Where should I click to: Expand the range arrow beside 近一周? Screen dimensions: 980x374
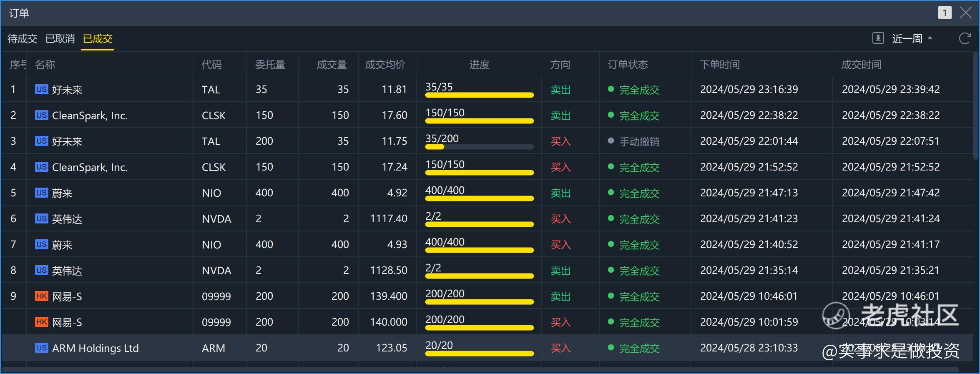930,38
